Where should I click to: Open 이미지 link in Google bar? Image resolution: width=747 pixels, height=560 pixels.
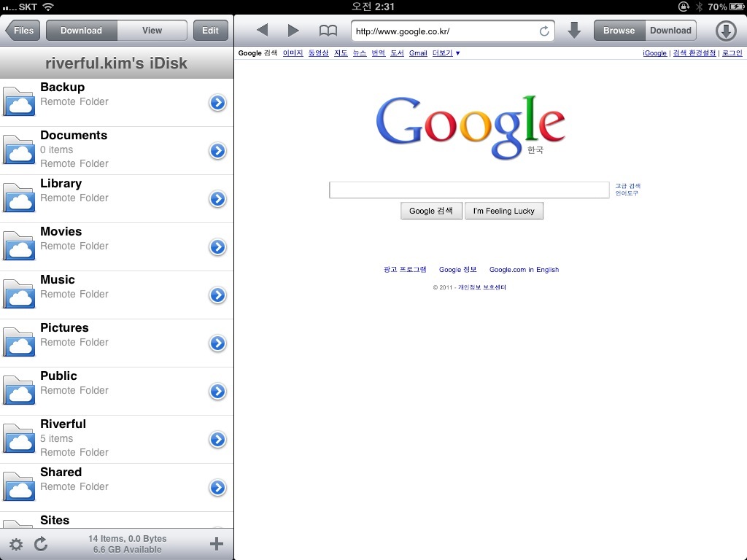coord(293,52)
